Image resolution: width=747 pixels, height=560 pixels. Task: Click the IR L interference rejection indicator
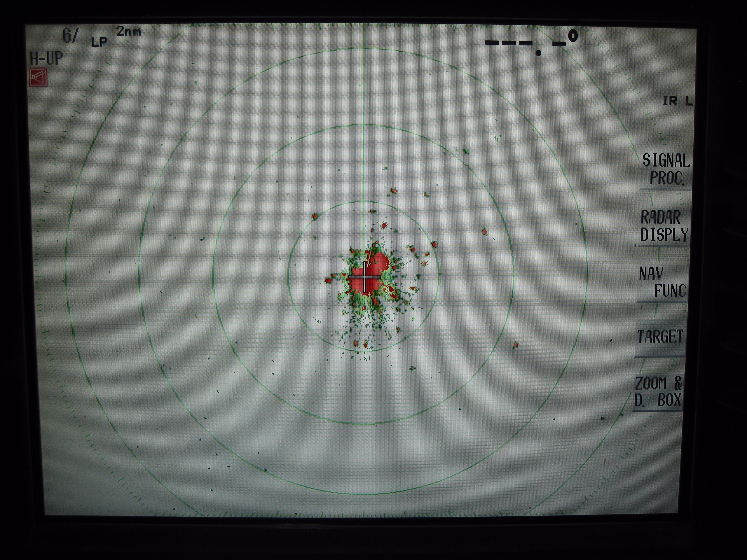pyautogui.click(x=678, y=101)
